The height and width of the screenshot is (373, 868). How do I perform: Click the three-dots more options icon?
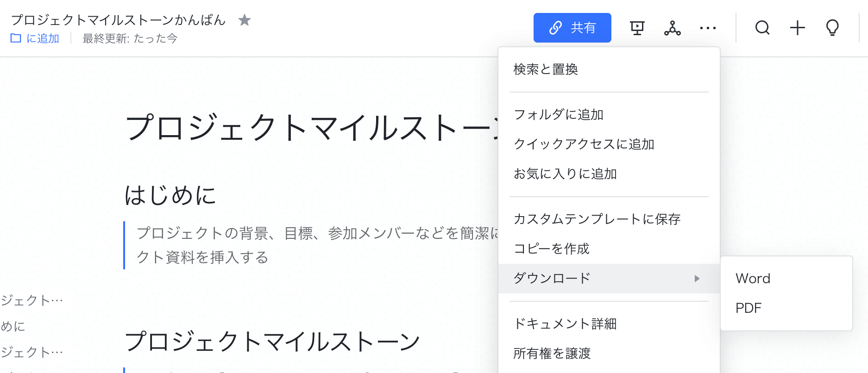coord(708,28)
